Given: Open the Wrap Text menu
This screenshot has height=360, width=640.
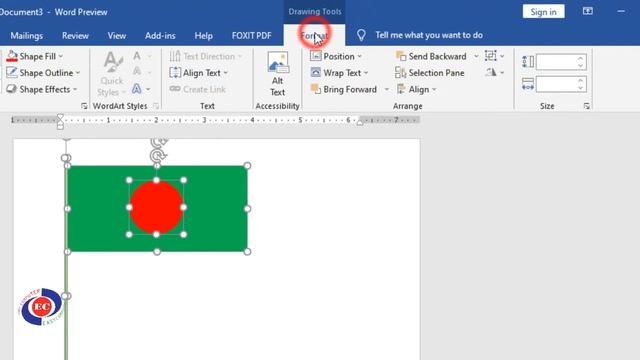Looking at the screenshot, I should 339,73.
